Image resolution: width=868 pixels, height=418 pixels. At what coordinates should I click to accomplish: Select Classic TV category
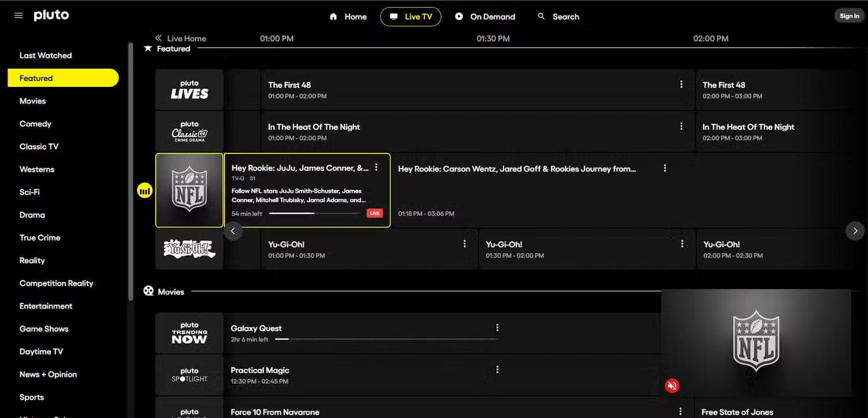[x=39, y=146]
